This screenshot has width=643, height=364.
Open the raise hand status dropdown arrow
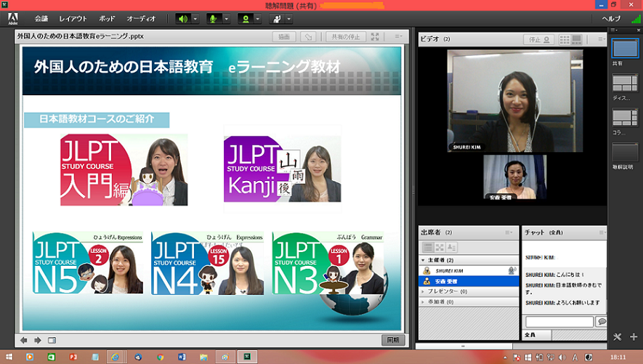pos(288,18)
